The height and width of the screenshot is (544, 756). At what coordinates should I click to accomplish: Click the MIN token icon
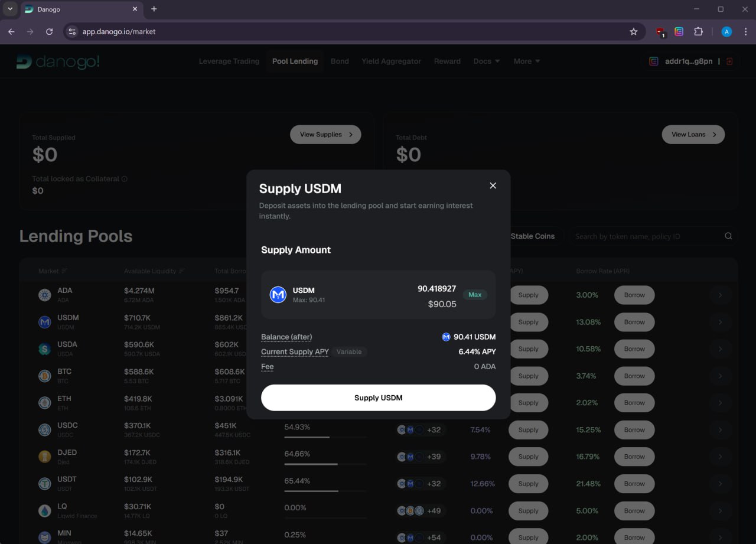click(x=45, y=538)
